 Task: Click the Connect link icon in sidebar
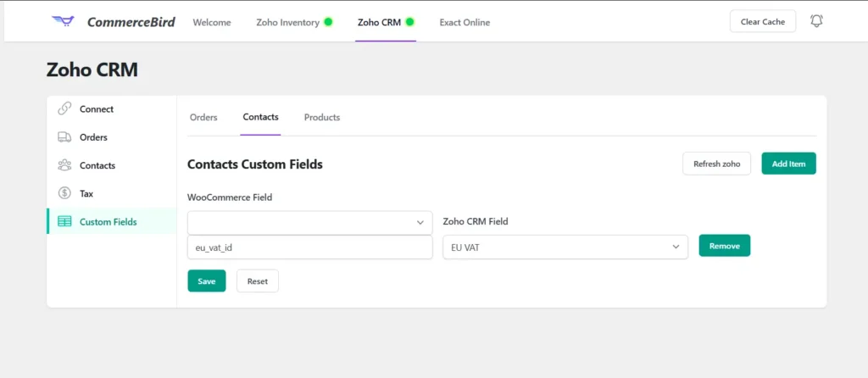tap(64, 109)
